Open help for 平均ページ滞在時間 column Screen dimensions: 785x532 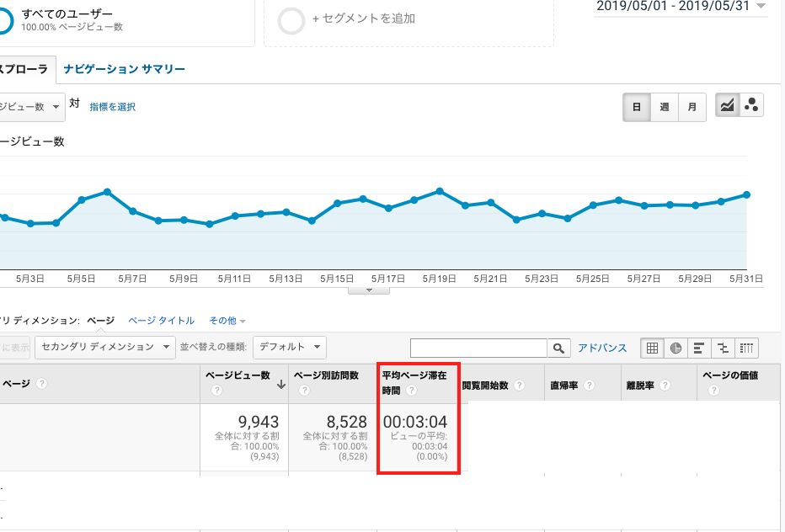point(412,390)
